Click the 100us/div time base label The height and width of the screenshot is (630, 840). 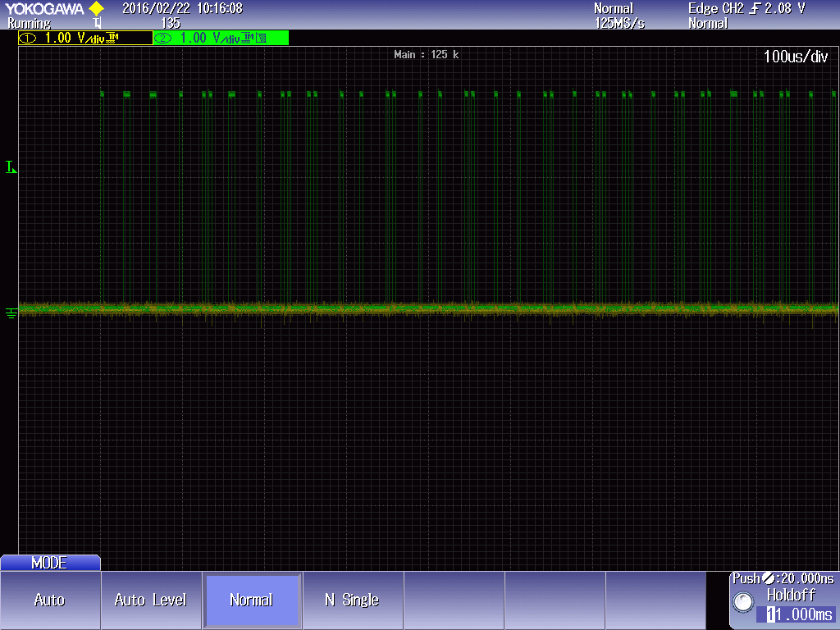(795, 57)
